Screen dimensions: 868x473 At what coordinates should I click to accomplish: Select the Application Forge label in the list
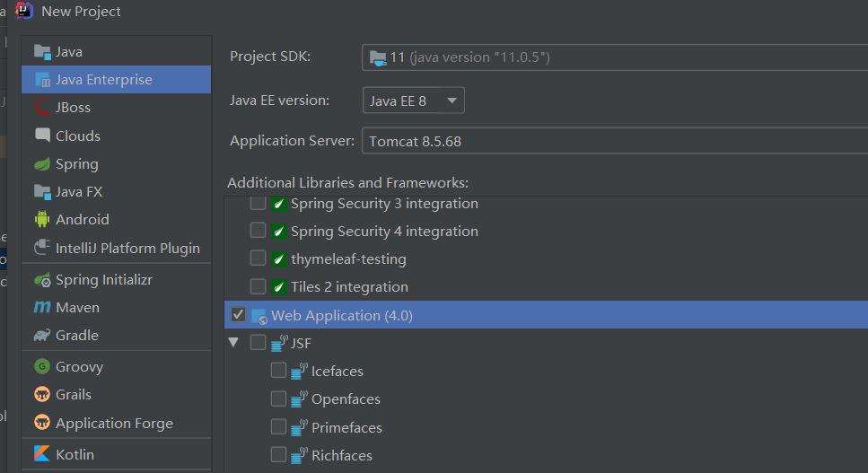115,424
